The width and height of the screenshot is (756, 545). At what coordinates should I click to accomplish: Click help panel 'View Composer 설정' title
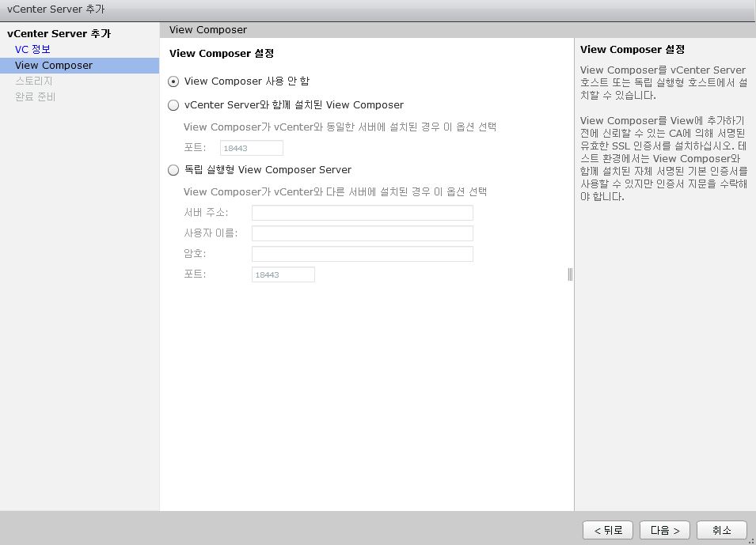click(633, 50)
